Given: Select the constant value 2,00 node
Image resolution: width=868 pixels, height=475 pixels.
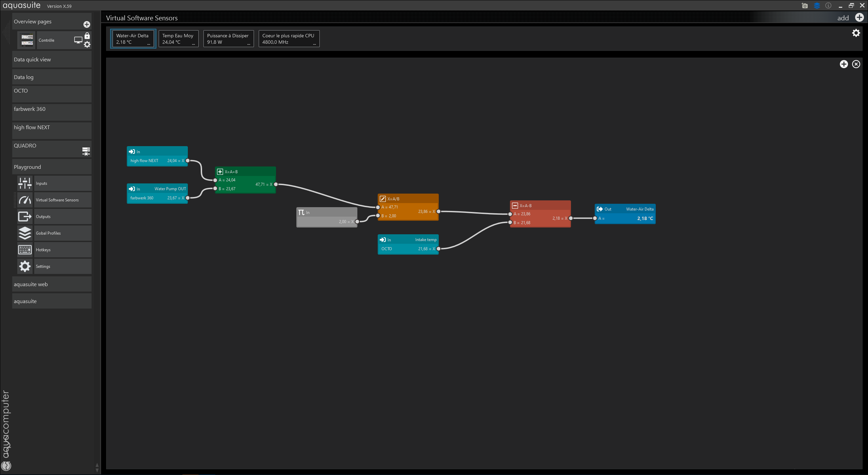Looking at the screenshot, I should click(327, 217).
